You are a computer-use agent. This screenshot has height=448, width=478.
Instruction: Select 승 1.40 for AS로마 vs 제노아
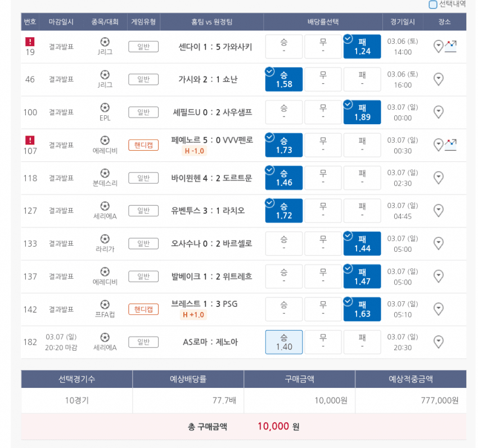pos(284,342)
